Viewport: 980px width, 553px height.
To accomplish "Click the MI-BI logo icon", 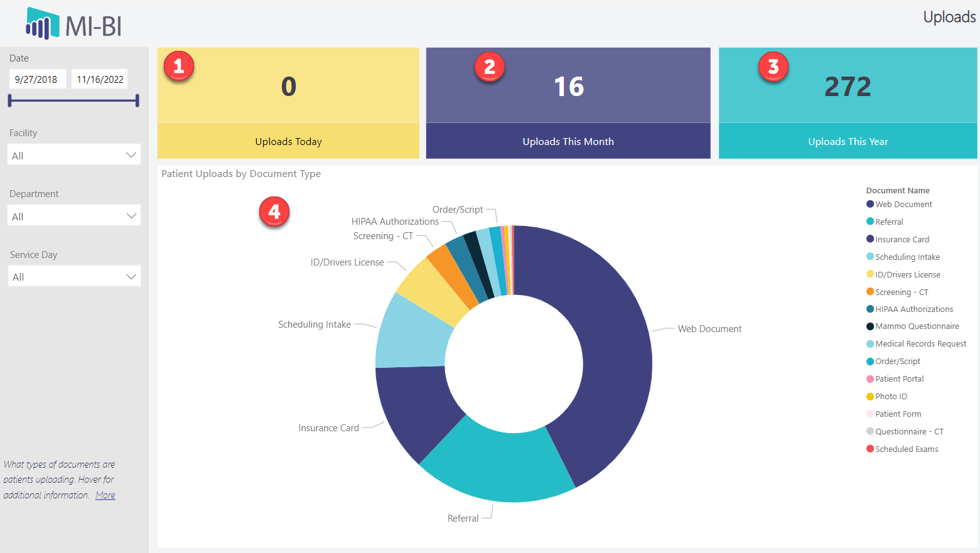I will click(x=42, y=24).
